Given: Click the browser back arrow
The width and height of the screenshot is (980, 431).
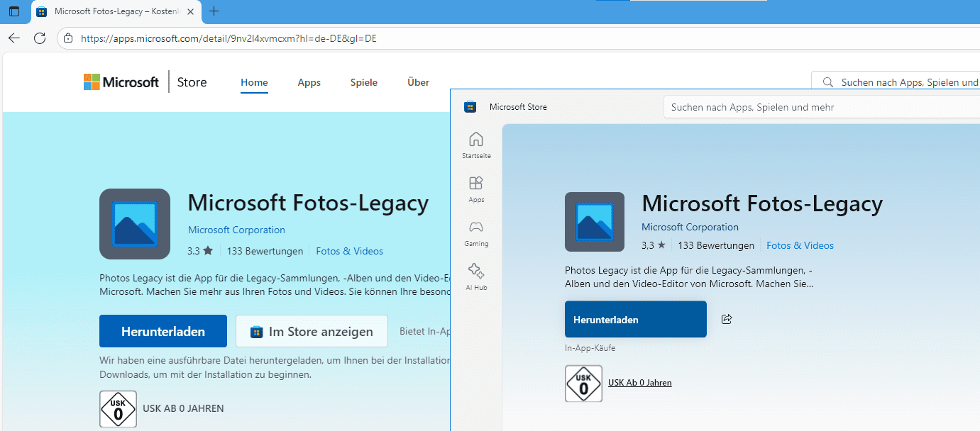Looking at the screenshot, I should [14, 38].
